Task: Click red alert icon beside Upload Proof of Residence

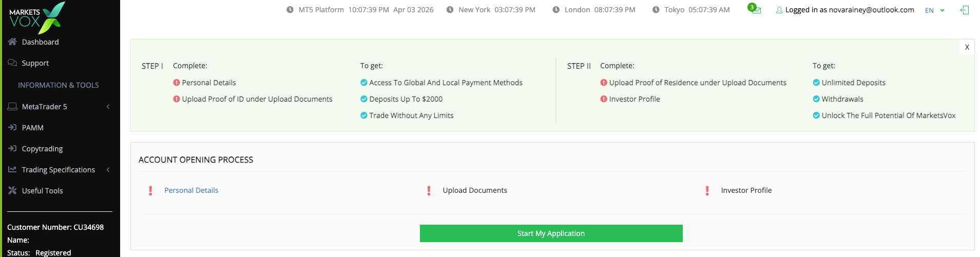Action: click(x=604, y=83)
